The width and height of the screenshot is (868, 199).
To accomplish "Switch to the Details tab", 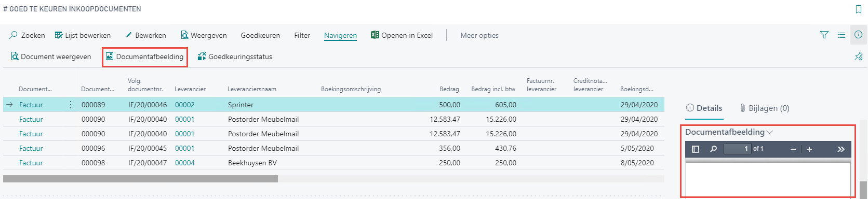I will [704, 108].
